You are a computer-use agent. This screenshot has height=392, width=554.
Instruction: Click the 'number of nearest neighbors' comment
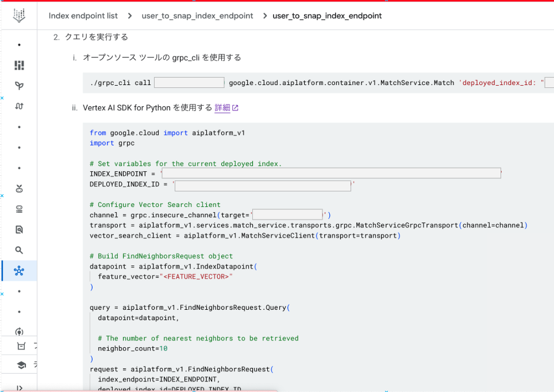point(198,339)
